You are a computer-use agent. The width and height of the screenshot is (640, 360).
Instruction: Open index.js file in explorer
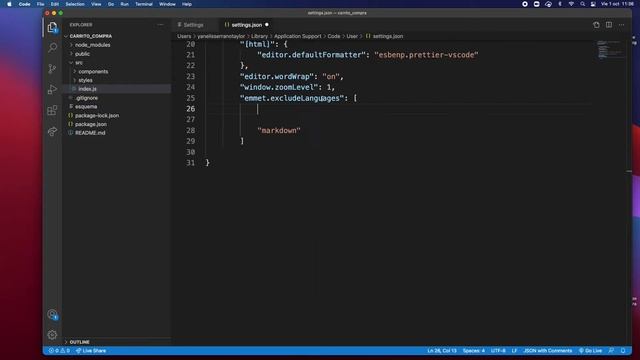pos(87,89)
